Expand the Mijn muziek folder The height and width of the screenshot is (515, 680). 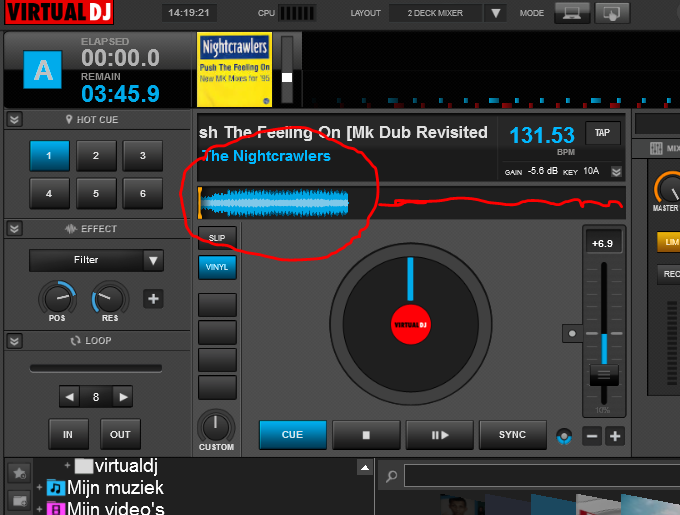click(x=39, y=488)
